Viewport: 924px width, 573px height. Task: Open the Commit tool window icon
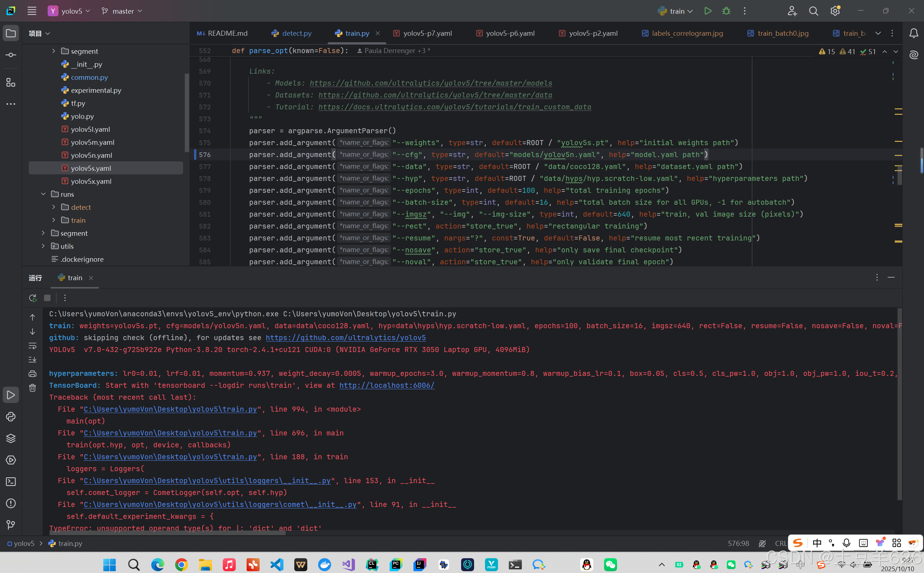(x=10, y=54)
